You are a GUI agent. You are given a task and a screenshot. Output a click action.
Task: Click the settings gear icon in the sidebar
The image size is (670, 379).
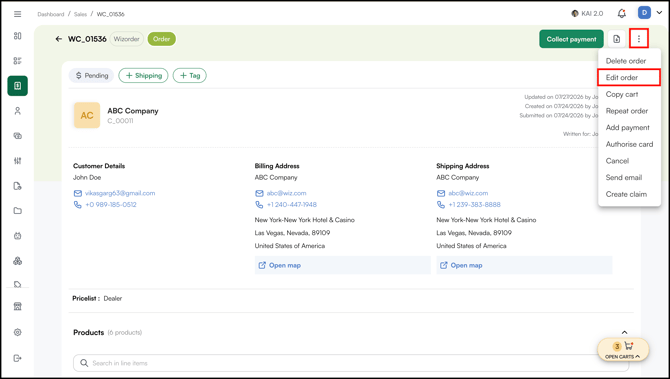click(18, 332)
